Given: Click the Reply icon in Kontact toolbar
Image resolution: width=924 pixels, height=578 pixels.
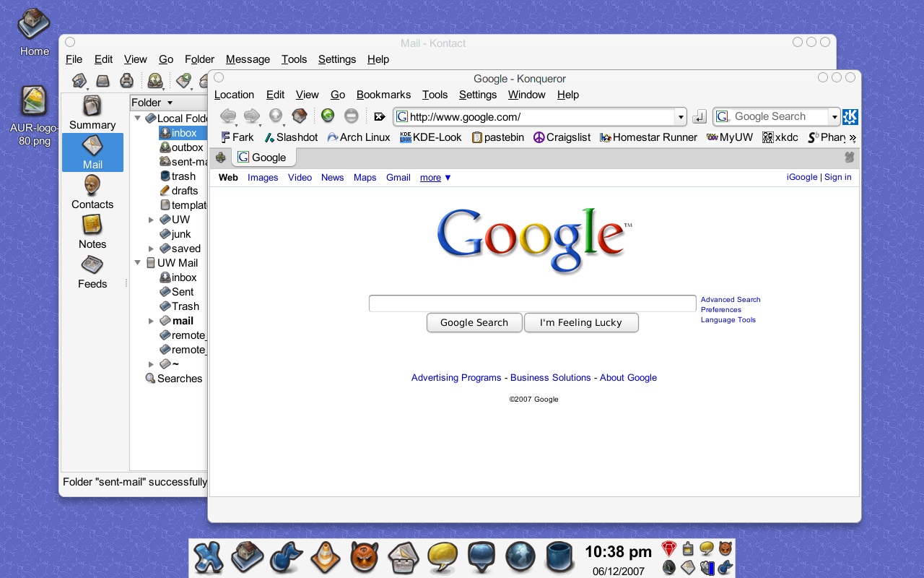Looking at the screenshot, I should click(x=183, y=80).
